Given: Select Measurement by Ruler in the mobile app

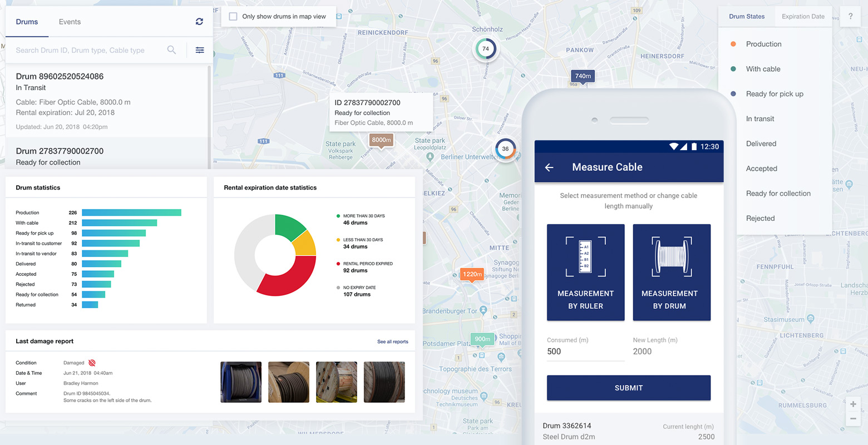Looking at the screenshot, I should 585,272.
